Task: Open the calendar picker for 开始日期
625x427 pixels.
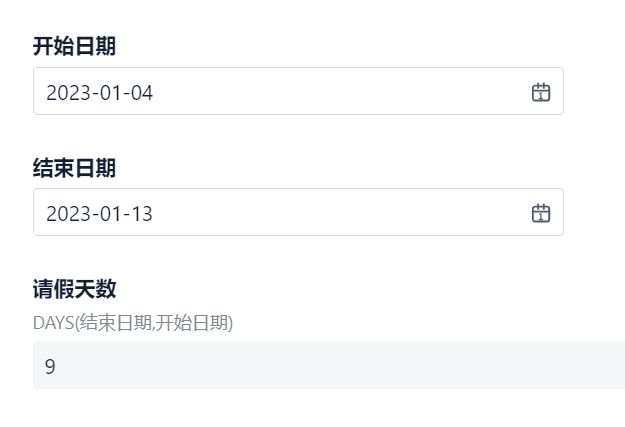Action: 541,92
